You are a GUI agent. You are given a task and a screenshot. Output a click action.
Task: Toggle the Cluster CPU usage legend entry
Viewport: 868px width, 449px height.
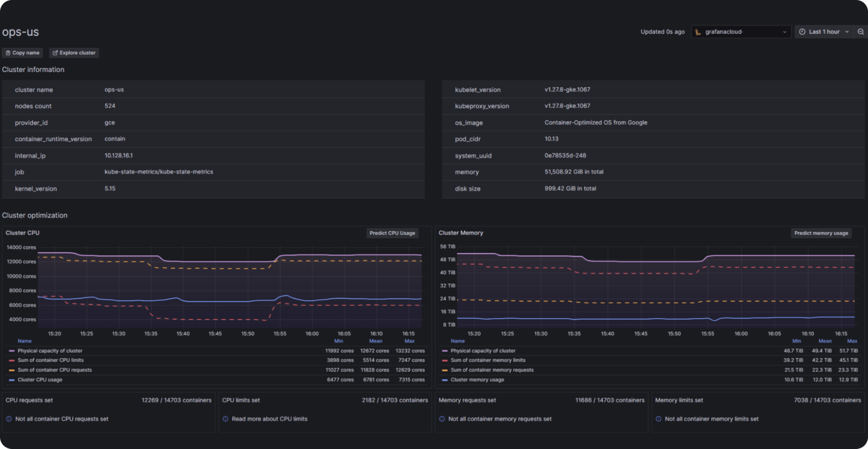coord(40,380)
